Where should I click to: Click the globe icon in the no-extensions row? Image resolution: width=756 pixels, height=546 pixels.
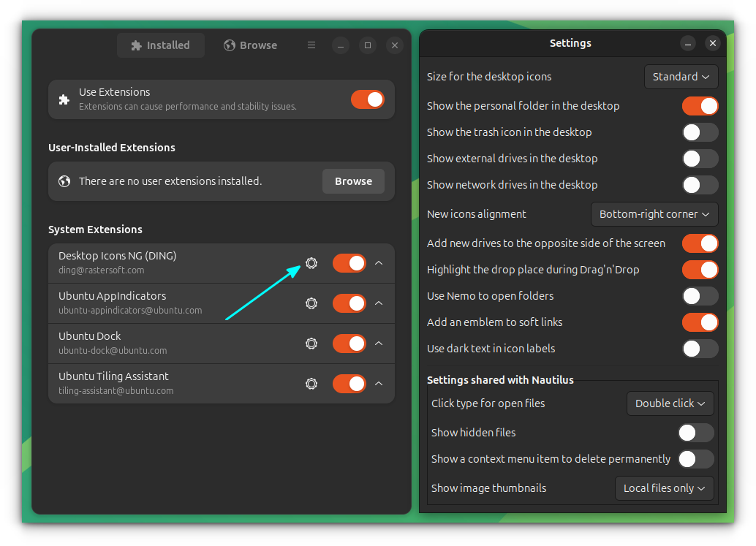tap(64, 181)
